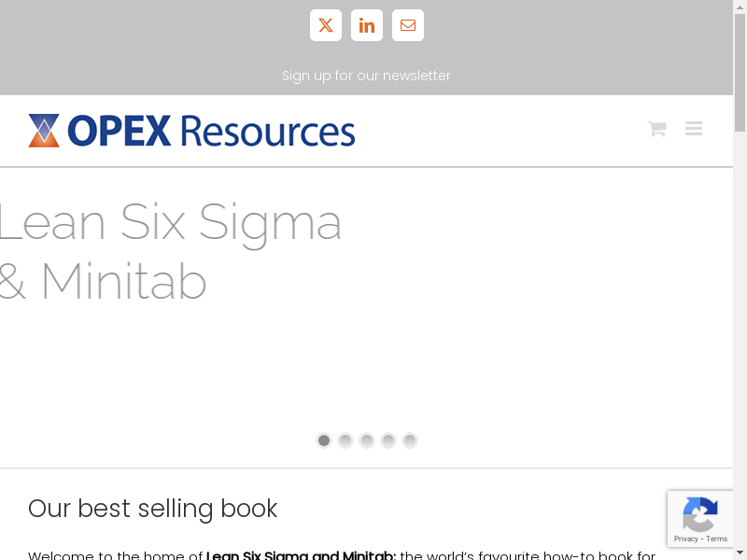
Task: Select the first slider pagination dot
Action: 324,441
